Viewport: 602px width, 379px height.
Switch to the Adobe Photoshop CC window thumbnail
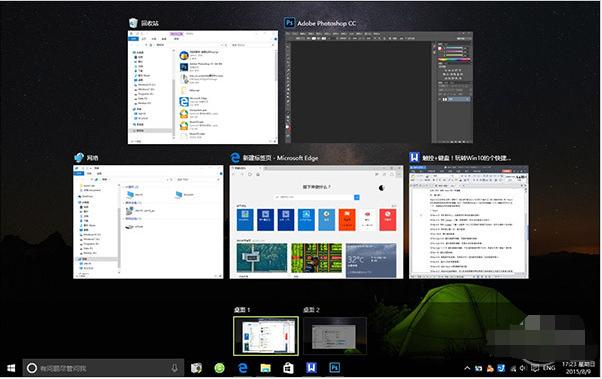click(x=379, y=87)
